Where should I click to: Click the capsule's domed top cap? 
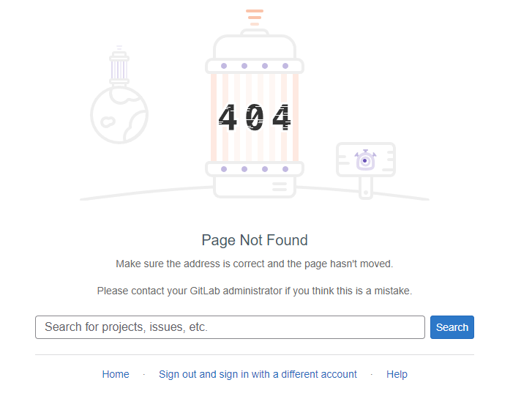click(x=255, y=45)
